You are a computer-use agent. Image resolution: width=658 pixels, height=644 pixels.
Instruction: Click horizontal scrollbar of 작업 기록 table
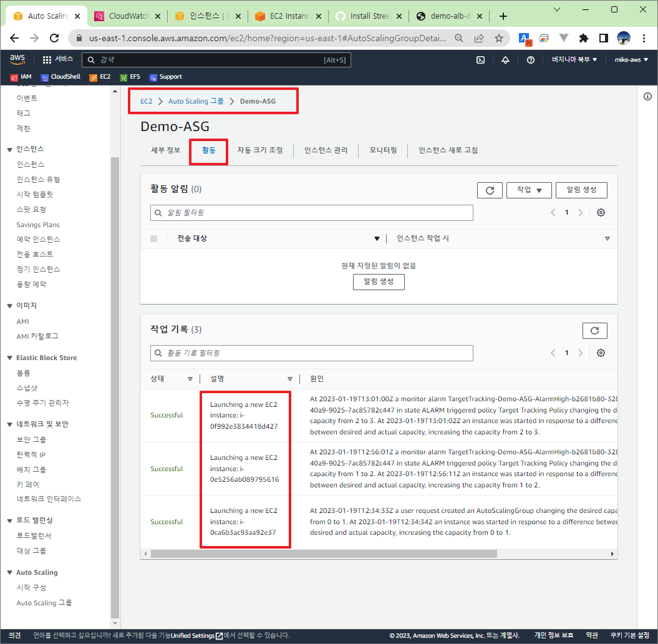tap(324, 554)
